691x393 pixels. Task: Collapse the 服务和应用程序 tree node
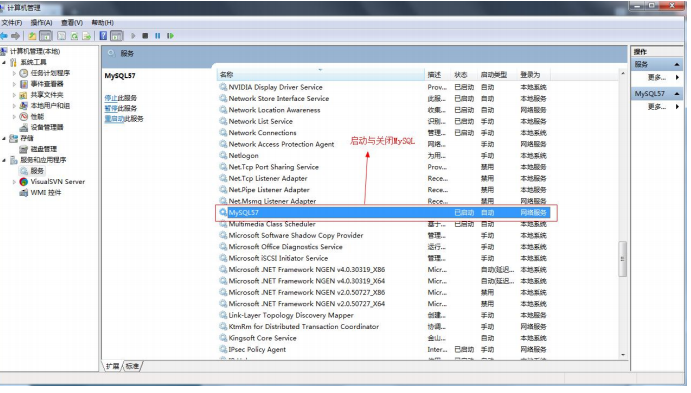[4, 160]
